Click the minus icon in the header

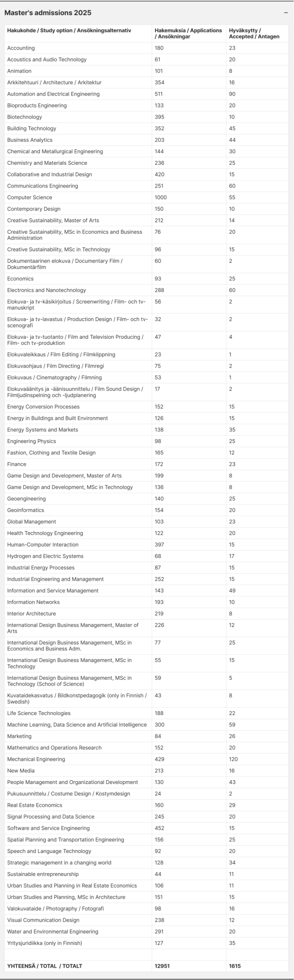286,13
